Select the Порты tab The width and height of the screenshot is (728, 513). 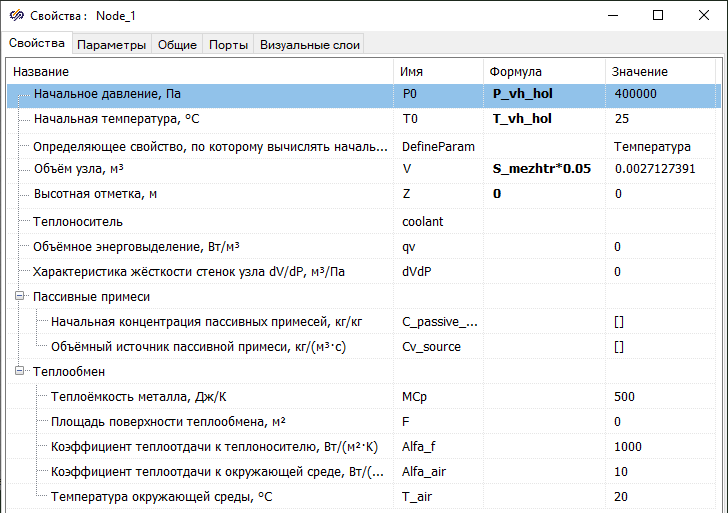tap(228, 45)
